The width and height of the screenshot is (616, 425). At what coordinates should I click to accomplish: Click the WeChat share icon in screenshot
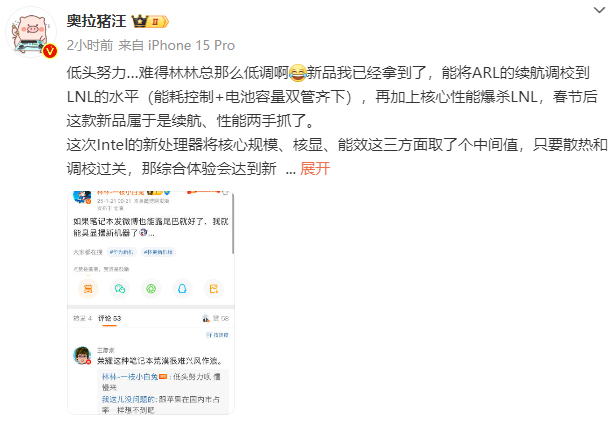click(x=119, y=289)
